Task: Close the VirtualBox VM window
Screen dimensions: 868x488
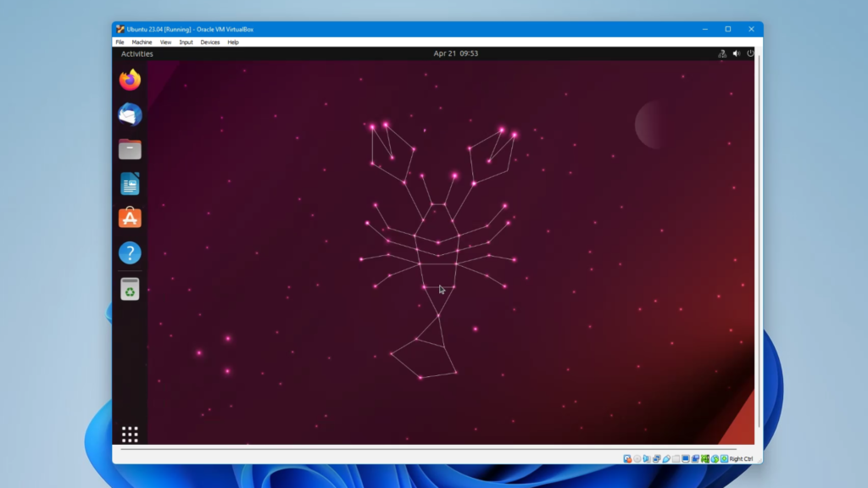Action: [751, 30]
